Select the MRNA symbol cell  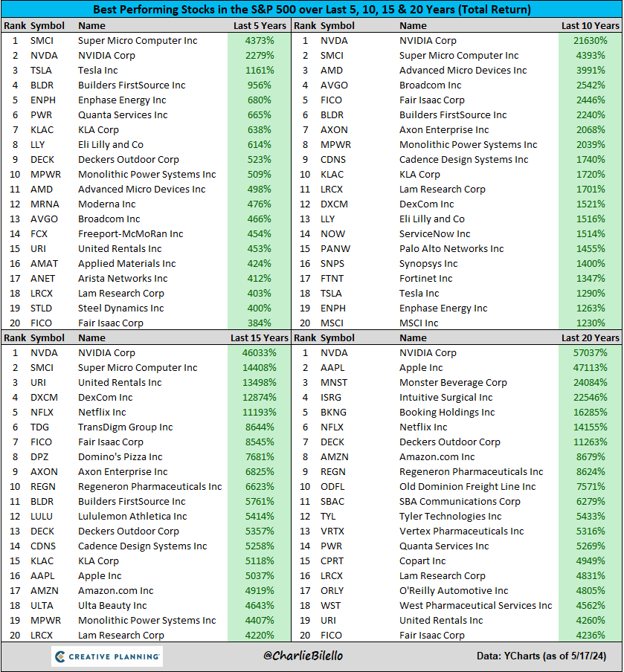tap(45, 204)
